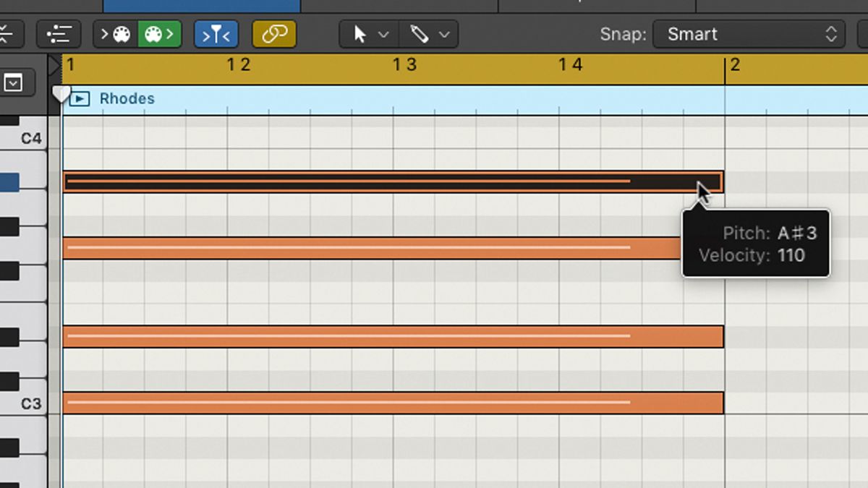Click the MIDI Out activity icon
Screen dimensions: 868x488
[x=159, y=33]
